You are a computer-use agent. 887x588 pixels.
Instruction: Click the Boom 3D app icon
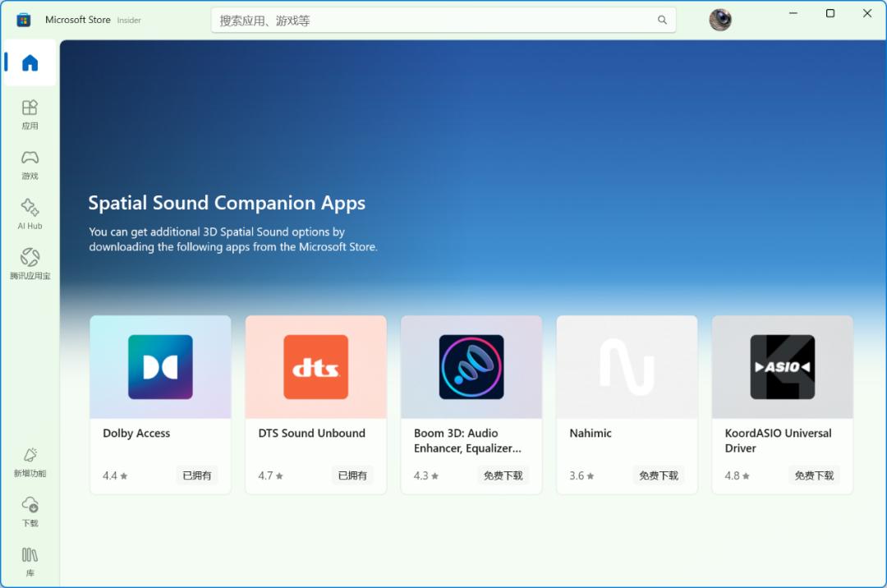[x=471, y=367]
